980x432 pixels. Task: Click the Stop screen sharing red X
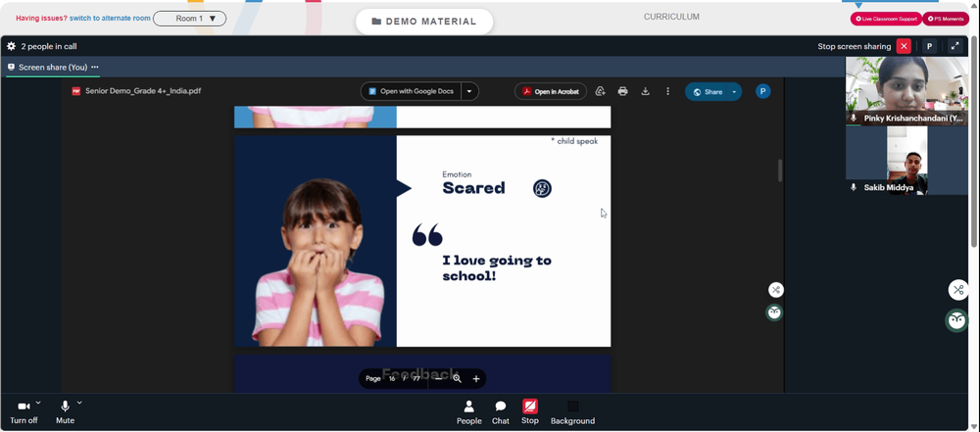point(904,46)
